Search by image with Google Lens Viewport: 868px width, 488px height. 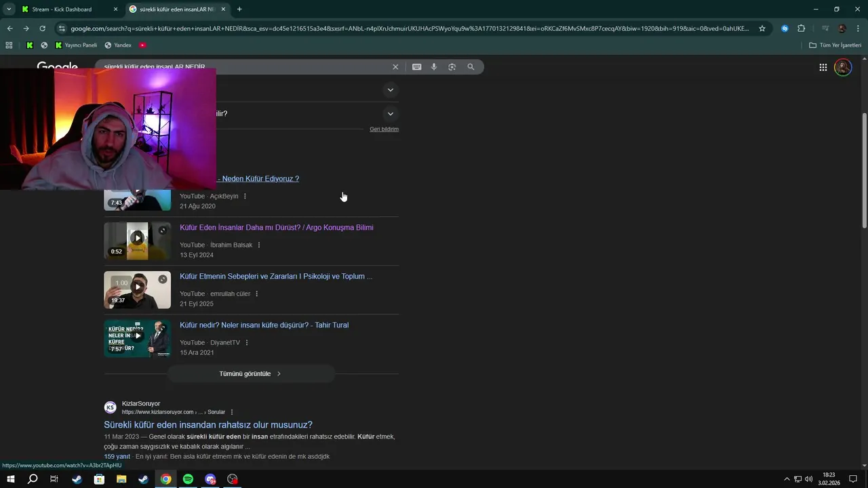tap(452, 67)
